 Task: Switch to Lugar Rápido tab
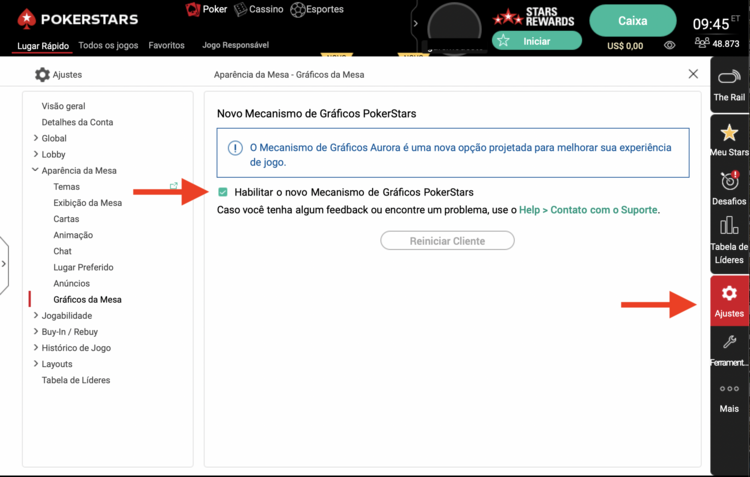(x=43, y=46)
